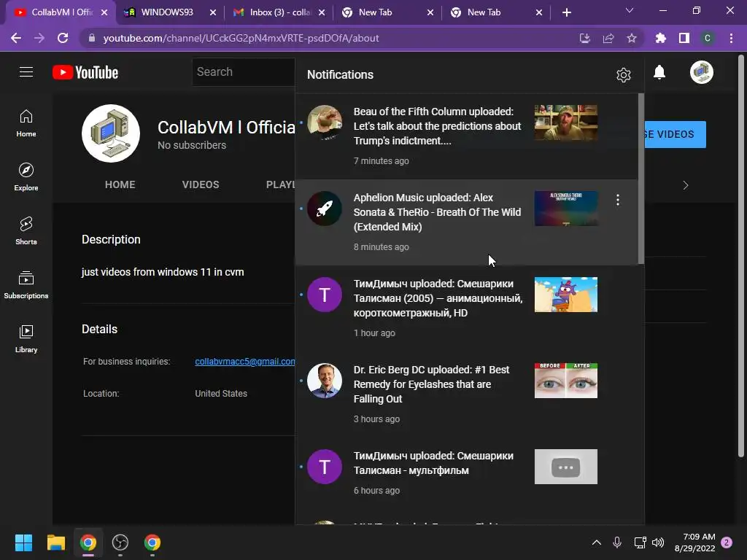Open Beau of the Fifth Column notification
This screenshot has width=747, height=560.
(467, 136)
